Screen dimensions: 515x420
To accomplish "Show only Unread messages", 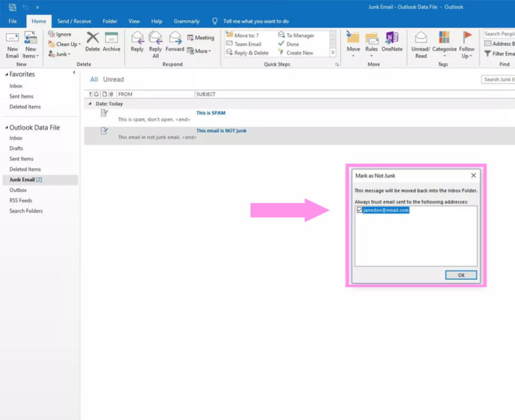I will [113, 79].
